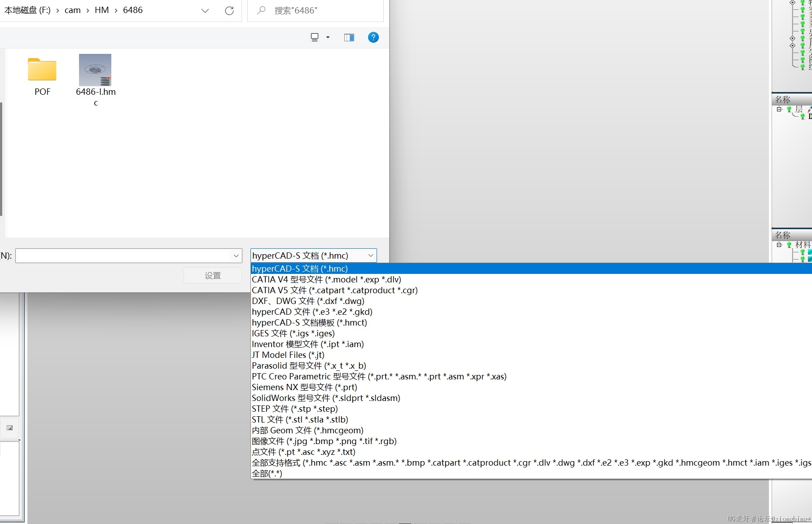Screen dimensions: 812x524
Task: Select 全部支持格式 filter entry
Action: click(x=531, y=462)
